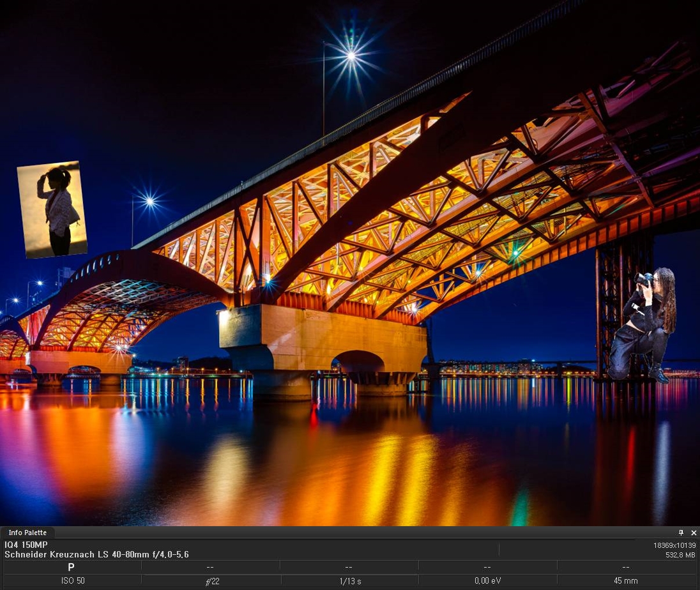Click the 45 mm focal length value

626,581
